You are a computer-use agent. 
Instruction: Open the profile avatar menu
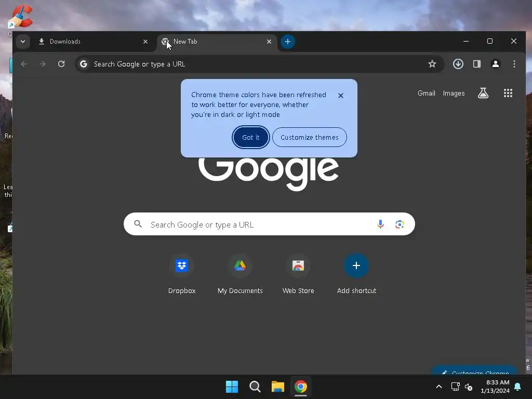(495, 64)
